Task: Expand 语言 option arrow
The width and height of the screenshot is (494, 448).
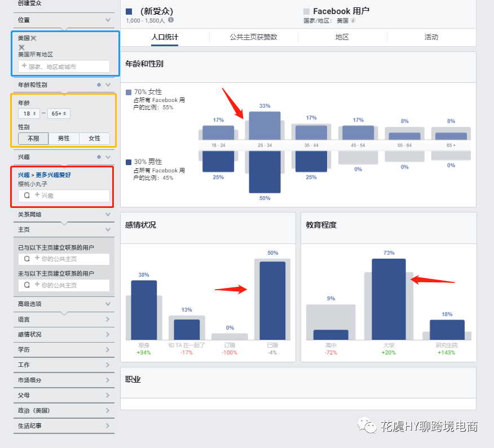Action: click(x=108, y=320)
